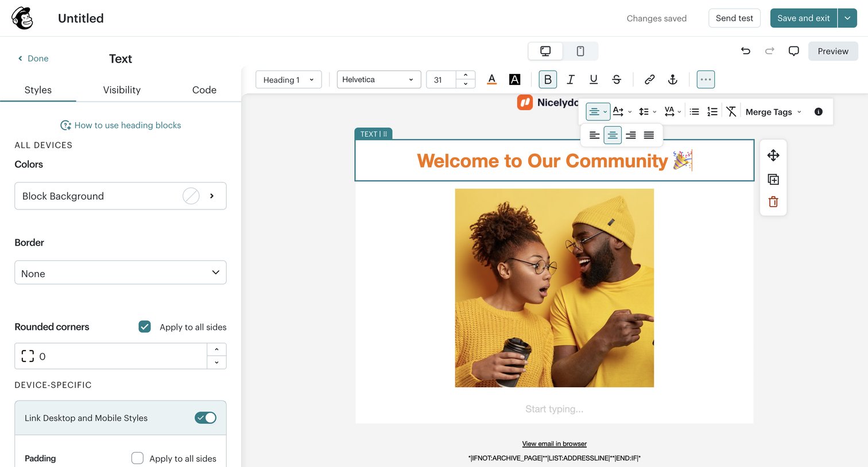Insert an anchor

(x=673, y=80)
